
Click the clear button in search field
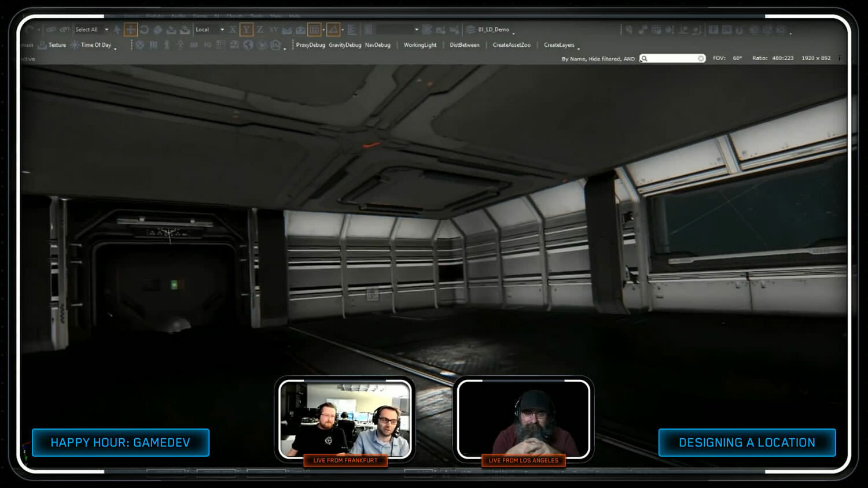click(x=701, y=58)
